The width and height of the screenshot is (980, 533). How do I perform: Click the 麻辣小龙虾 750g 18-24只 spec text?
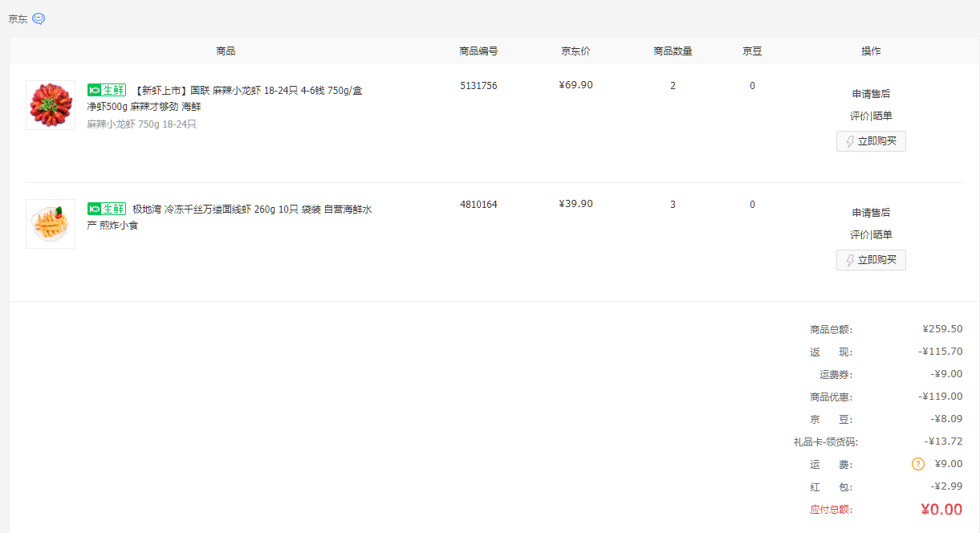142,124
